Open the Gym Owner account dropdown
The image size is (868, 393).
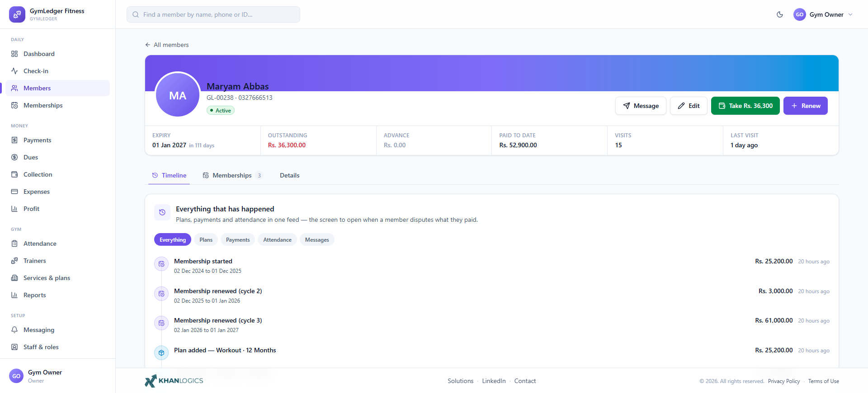click(823, 14)
